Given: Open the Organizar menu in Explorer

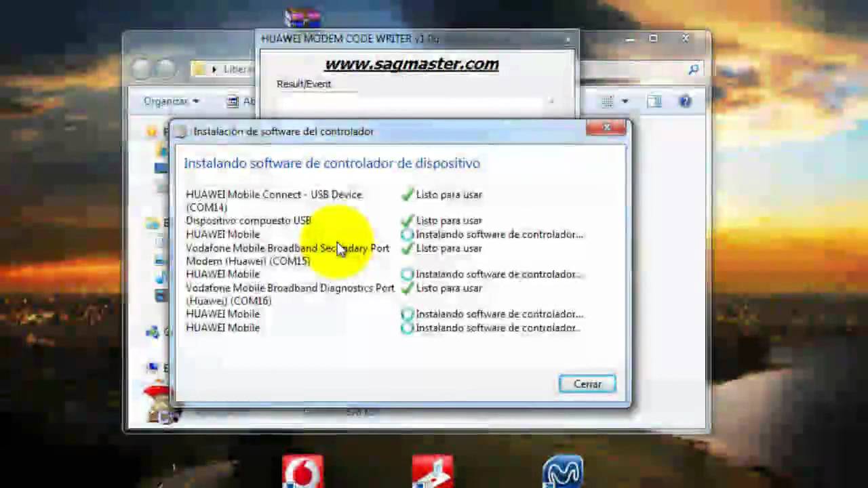Looking at the screenshot, I should [x=171, y=101].
